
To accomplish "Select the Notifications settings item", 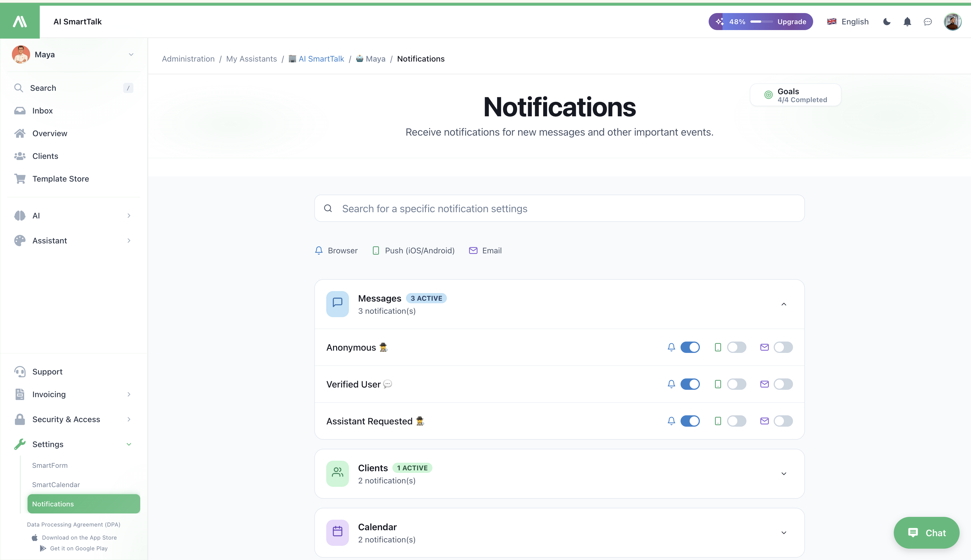I will tap(84, 504).
